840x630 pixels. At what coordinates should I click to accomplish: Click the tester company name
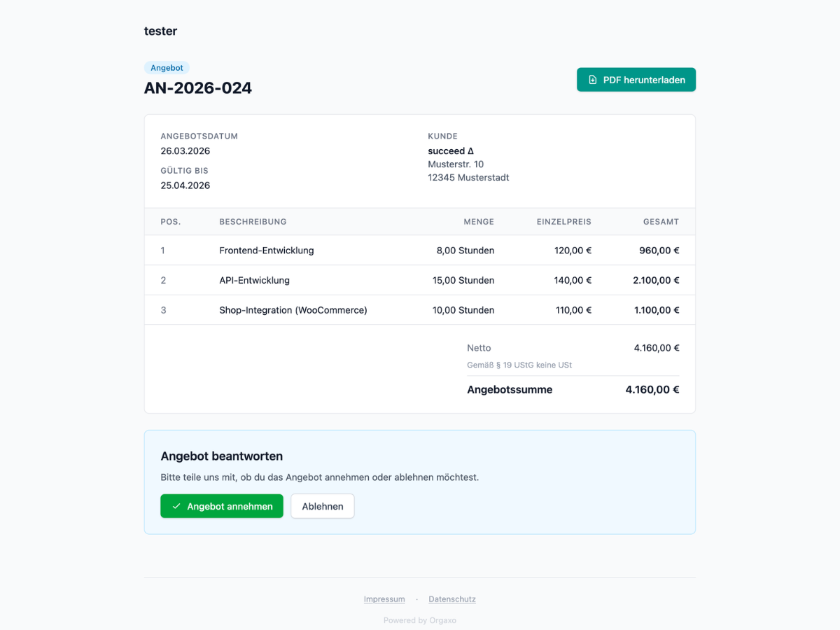(160, 31)
